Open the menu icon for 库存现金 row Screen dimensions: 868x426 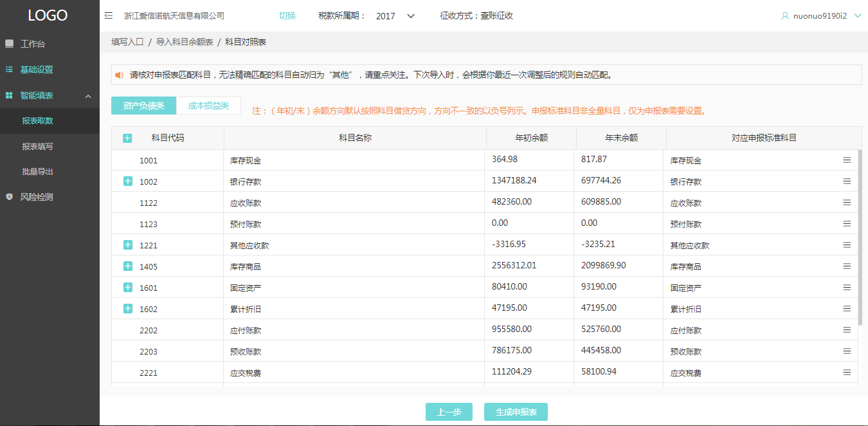point(847,160)
